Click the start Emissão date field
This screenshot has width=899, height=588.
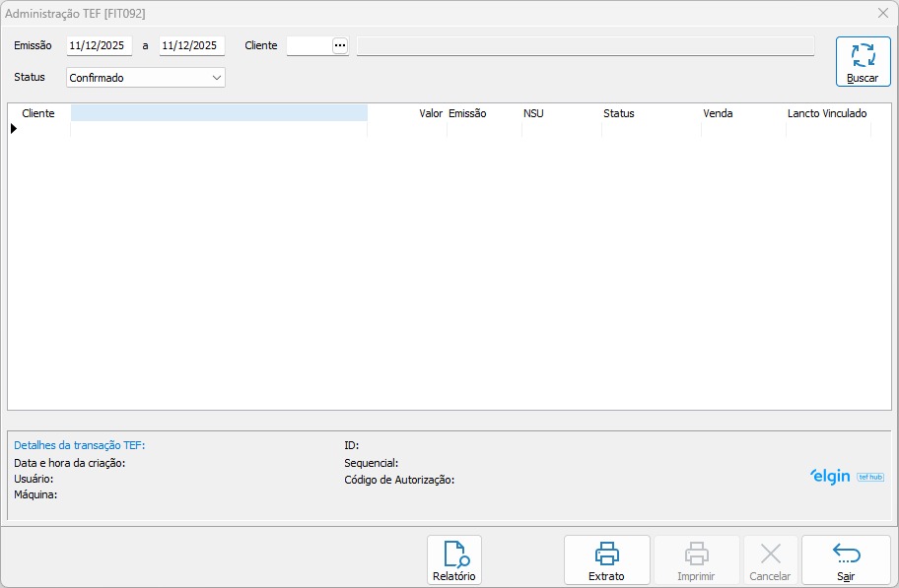click(x=99, y=46)
